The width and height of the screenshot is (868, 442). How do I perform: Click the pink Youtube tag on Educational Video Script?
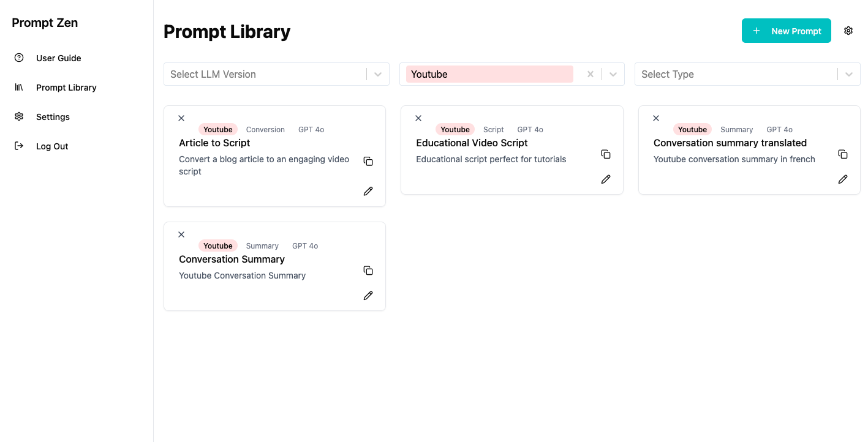[455, 129]
